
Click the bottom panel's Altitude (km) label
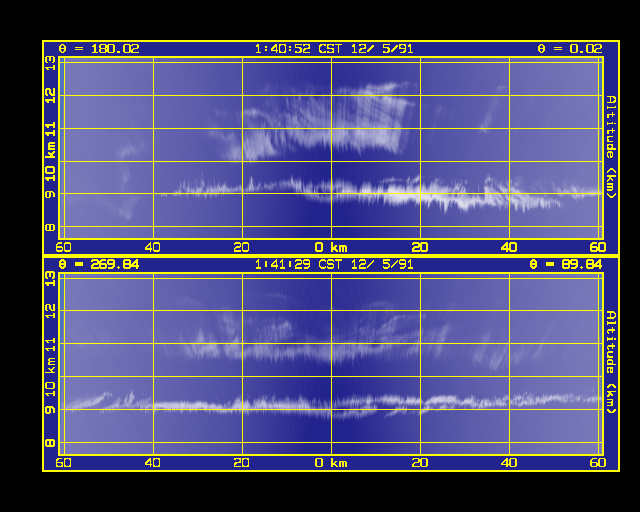tap(611, 363)
